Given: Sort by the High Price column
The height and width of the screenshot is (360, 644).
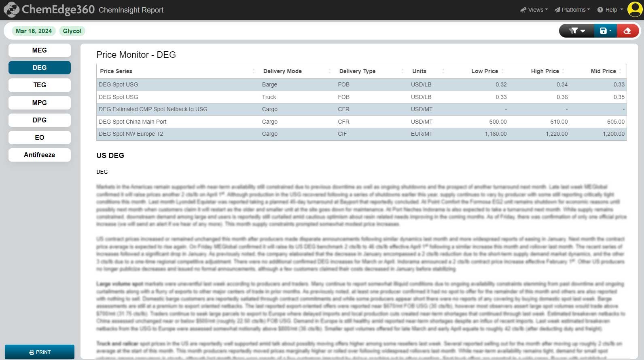Looking at the screenshot, I should (539, 71).
